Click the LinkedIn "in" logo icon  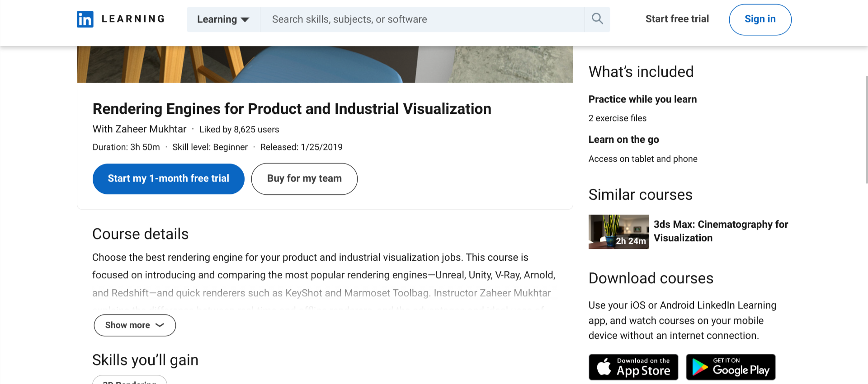tap(85, 19)
